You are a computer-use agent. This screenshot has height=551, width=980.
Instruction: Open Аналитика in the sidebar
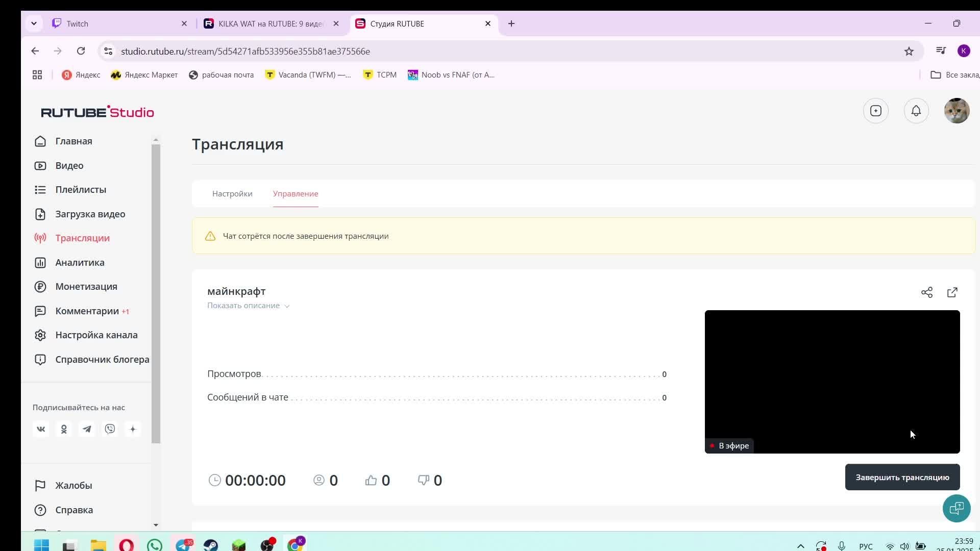point(80,262)
